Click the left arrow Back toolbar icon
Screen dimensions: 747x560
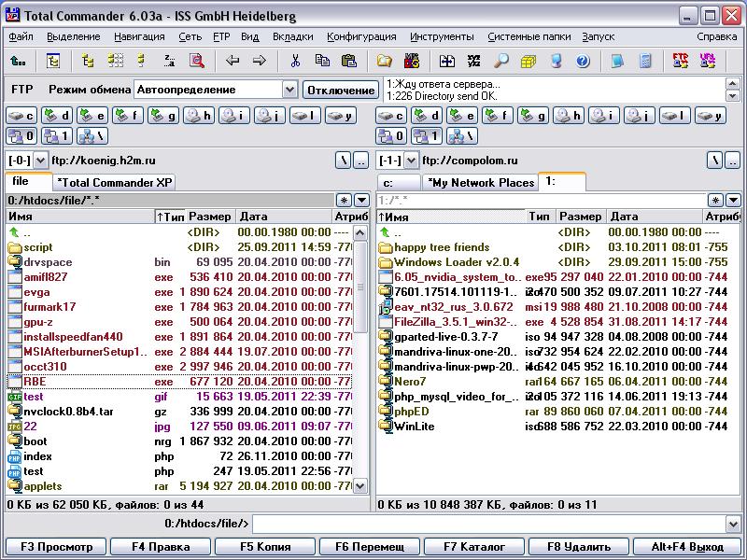(x=233, y=61)
